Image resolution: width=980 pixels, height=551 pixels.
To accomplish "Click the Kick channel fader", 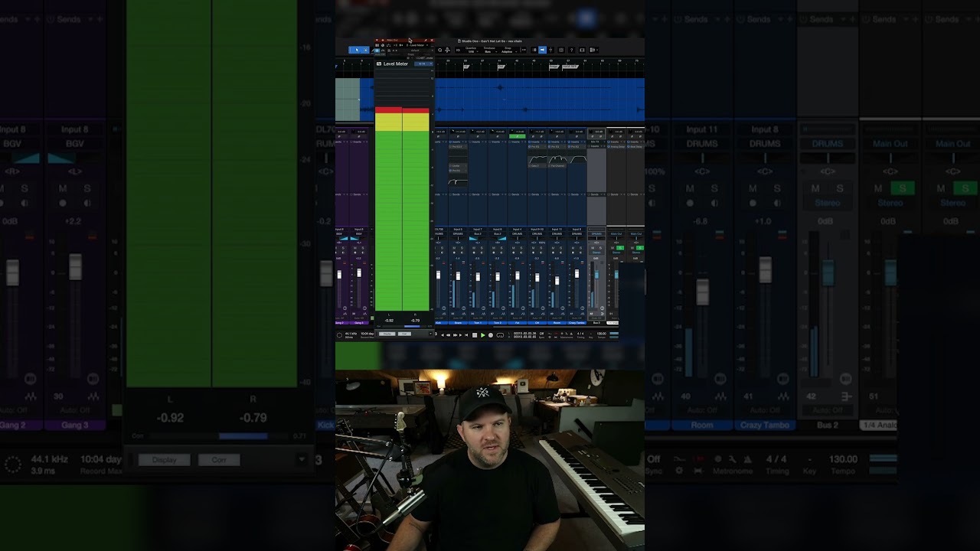I will (438, 275).
